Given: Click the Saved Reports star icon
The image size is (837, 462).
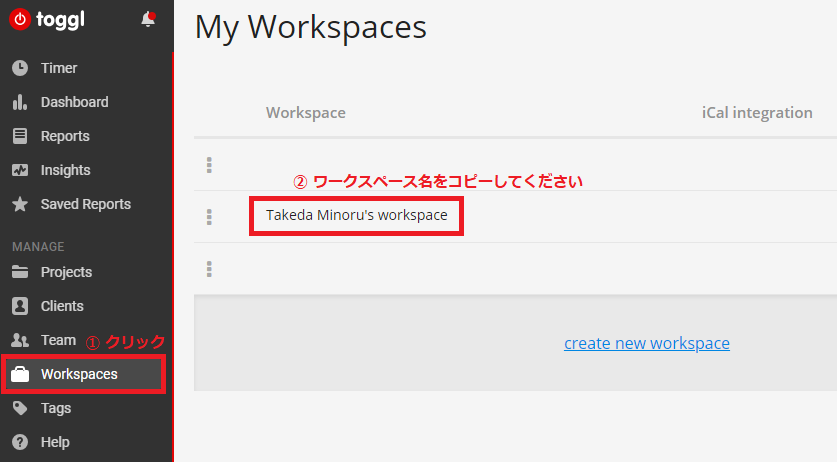Looking at the screenshot, I should (20, 204).
